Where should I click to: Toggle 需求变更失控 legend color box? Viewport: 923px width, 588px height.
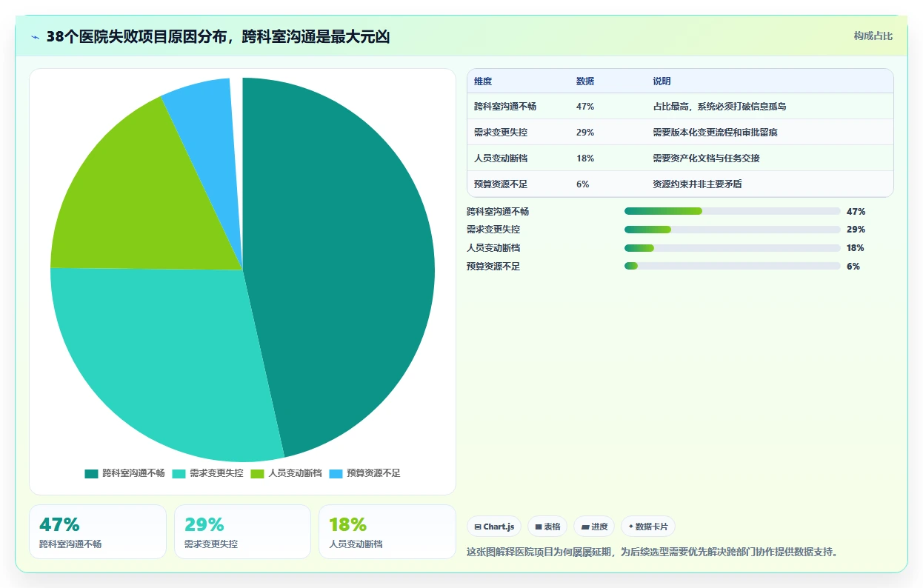point(179,473)
